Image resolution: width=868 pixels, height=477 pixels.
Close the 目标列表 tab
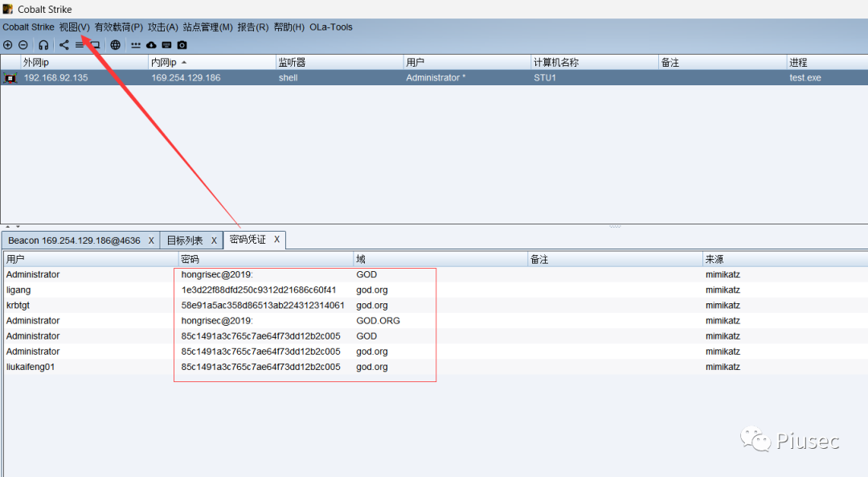[214, 241]
